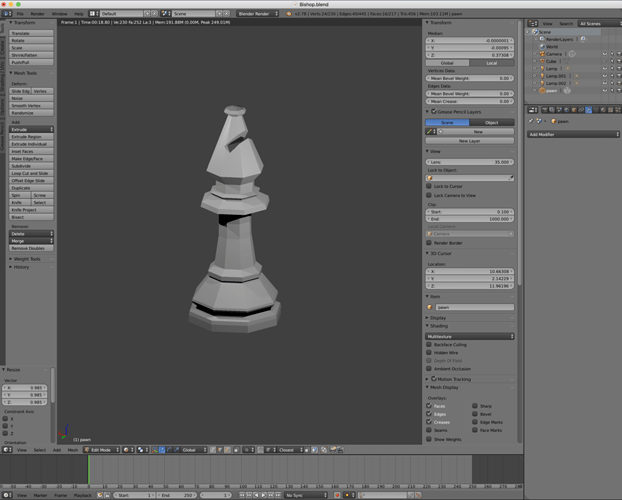The image size is (622, 500).
Task: Open the File menu
Action: click(x=20, y=13)
